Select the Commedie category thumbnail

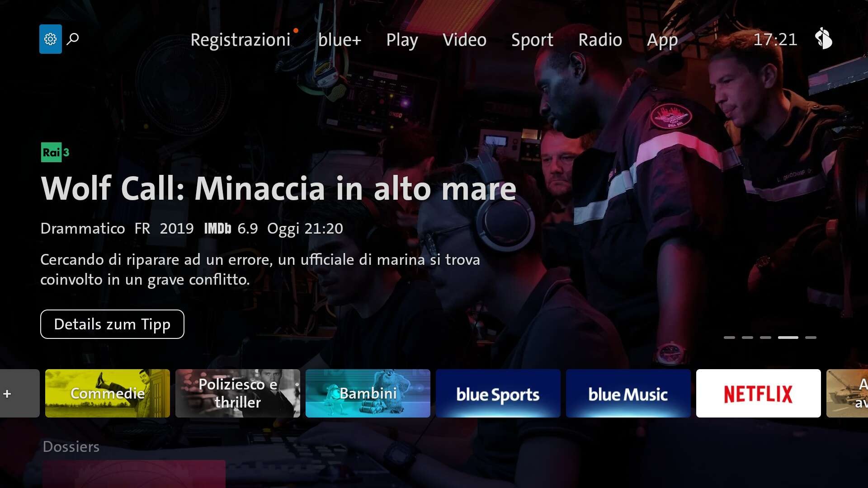[x=108, y=393]
